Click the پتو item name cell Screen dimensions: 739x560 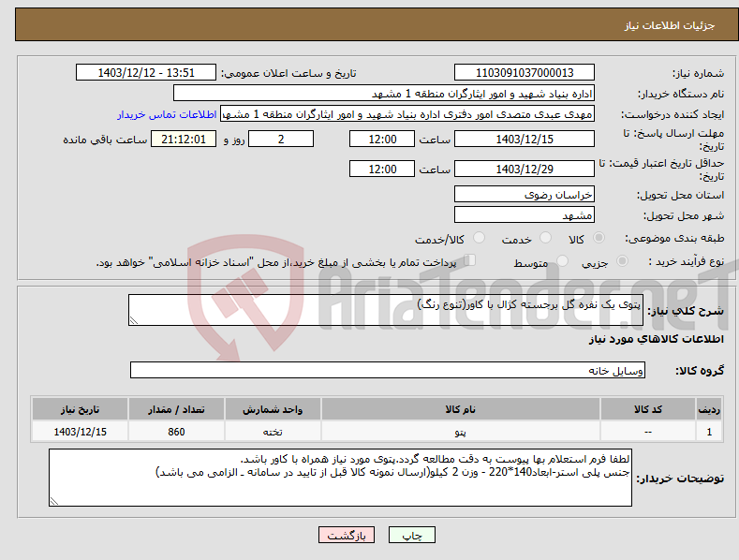(461, 432)
